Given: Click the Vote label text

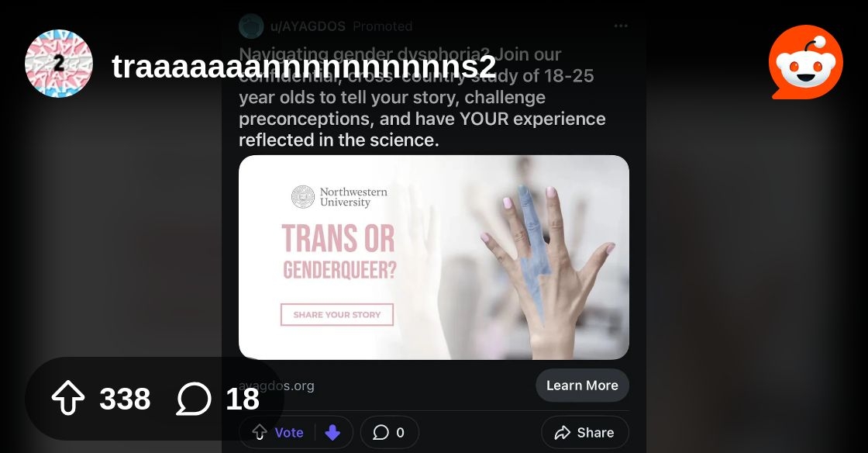Looking at the screenshot, I should pos(289,433).
